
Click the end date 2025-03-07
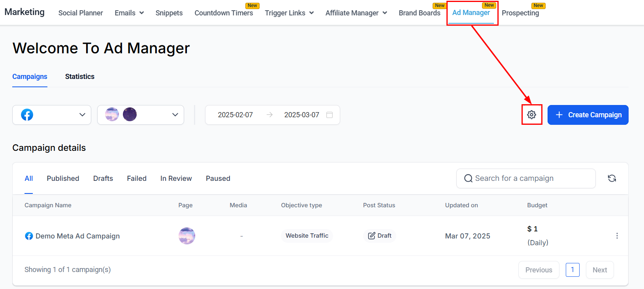[x=302, y=115]
